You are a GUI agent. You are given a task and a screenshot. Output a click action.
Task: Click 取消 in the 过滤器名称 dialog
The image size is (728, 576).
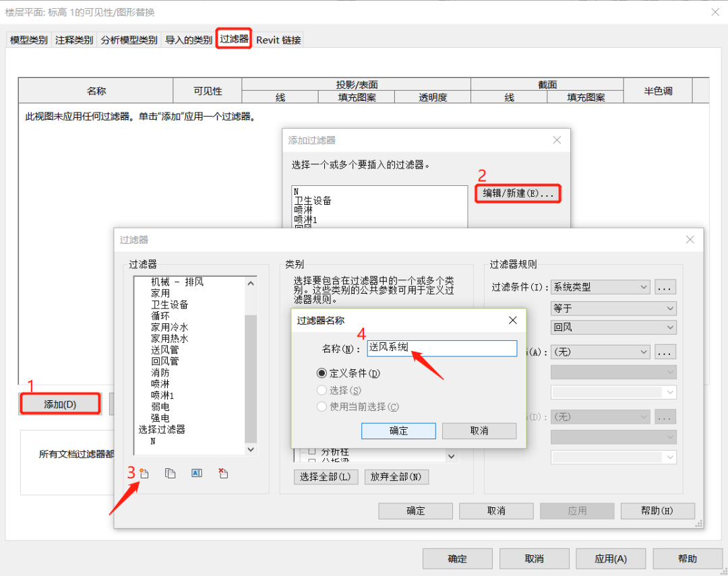point(479,430)
